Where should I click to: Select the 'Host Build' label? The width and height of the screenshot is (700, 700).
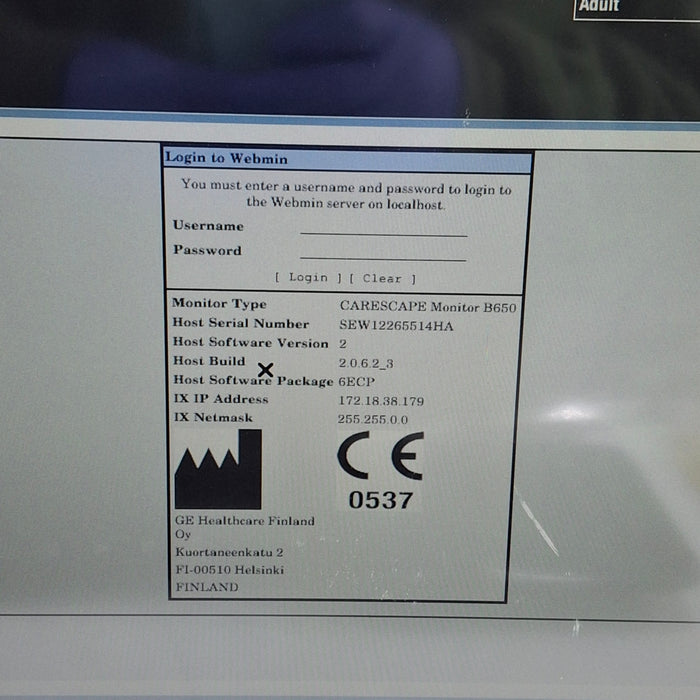click(209, 361)
